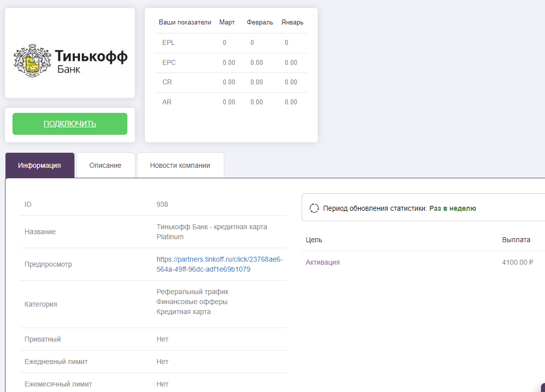
Task: Click the CR row label
Action: pyautogui.click(x=167, y=82)
